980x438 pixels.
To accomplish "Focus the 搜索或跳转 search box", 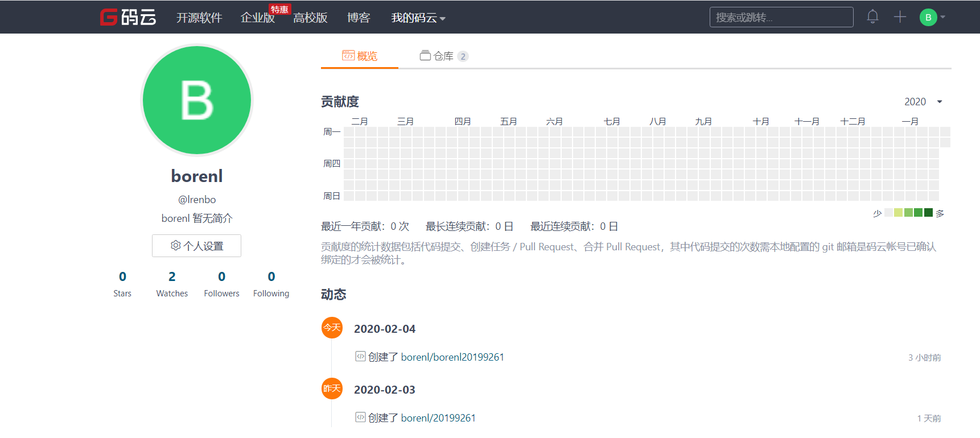I will point(781,17).
